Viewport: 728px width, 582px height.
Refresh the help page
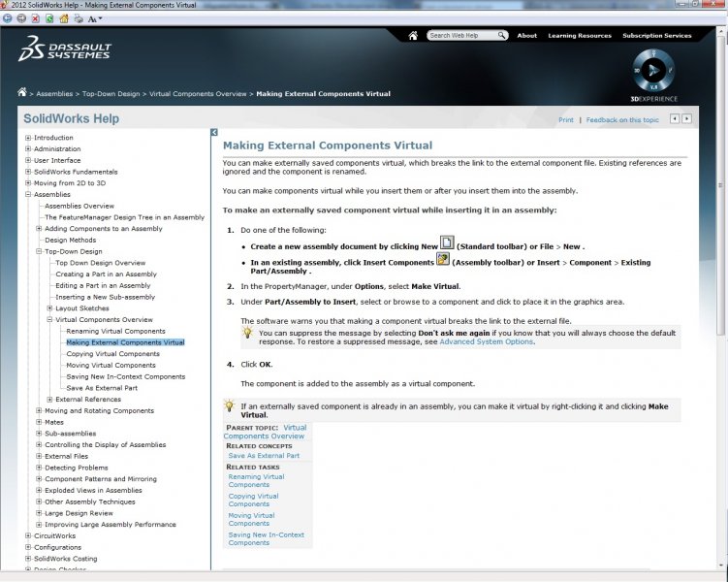[x=49, y=18]
